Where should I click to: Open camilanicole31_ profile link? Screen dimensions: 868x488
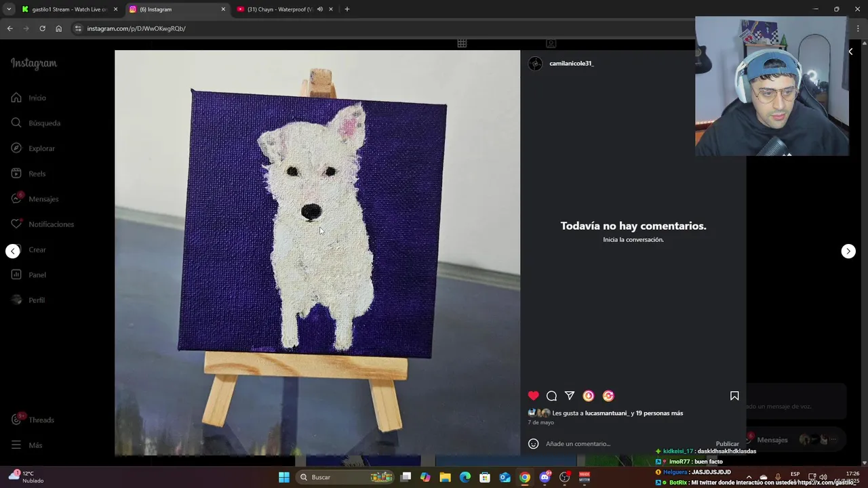571,63
